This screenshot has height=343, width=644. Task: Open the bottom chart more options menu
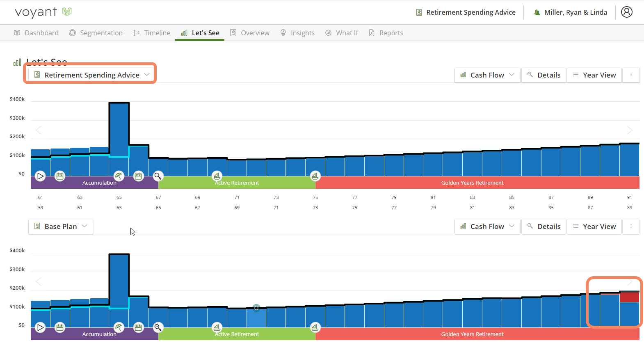click(x=631, y=226)
